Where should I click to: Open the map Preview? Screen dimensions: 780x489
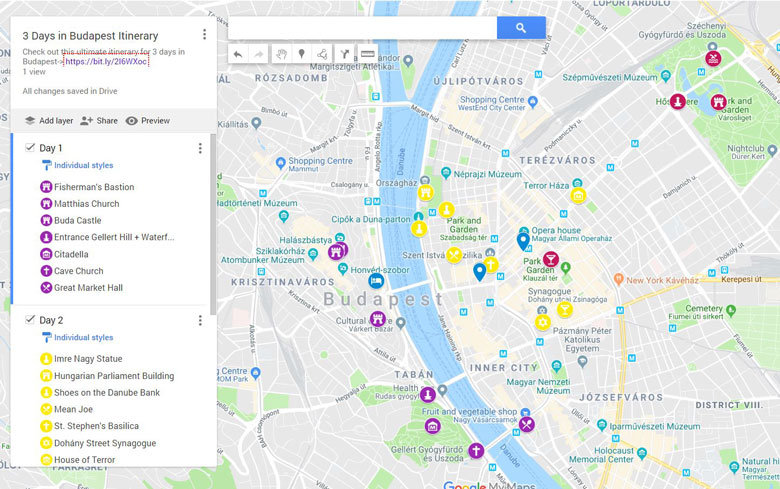click(x=148, y=120)
